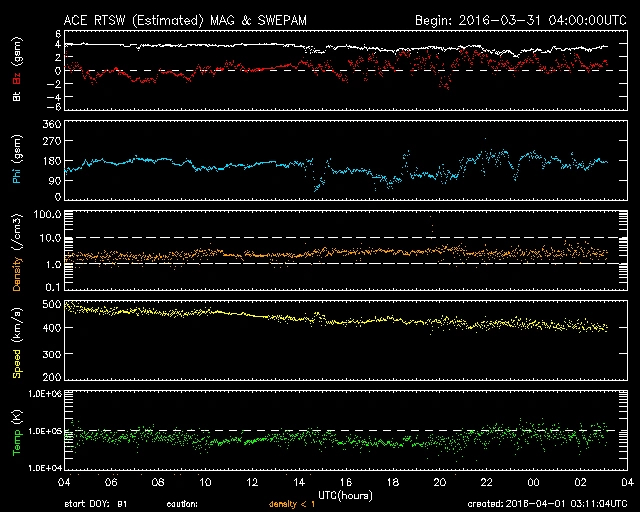Click the '0.1' tick on Density axis
Screen dimensions: 640x512
click(x=53, y=287)
